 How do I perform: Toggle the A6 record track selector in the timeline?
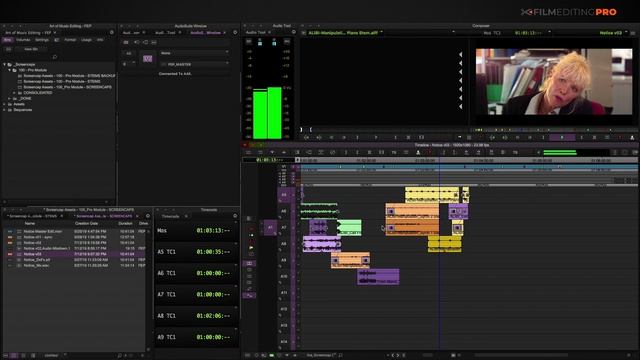(284, 211)
